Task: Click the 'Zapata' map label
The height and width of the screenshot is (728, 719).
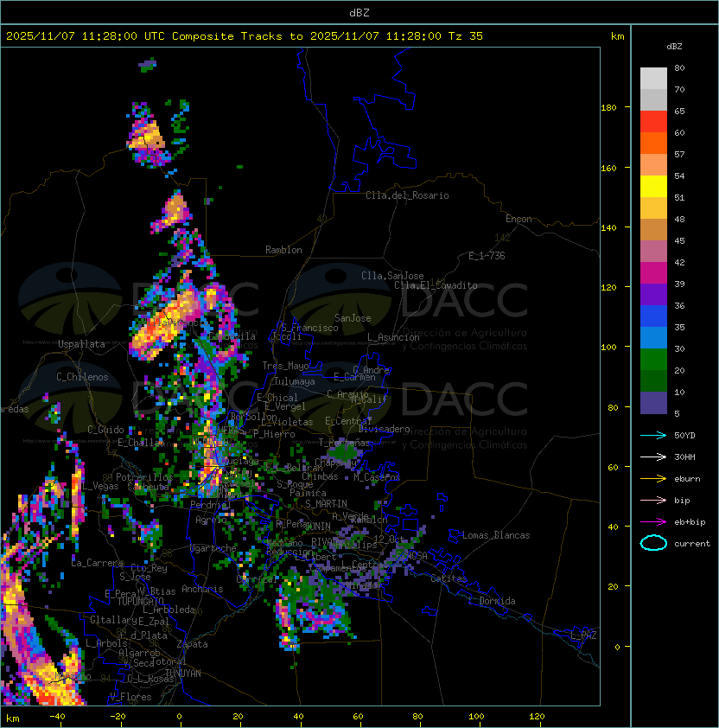Action: click(192, 644)
